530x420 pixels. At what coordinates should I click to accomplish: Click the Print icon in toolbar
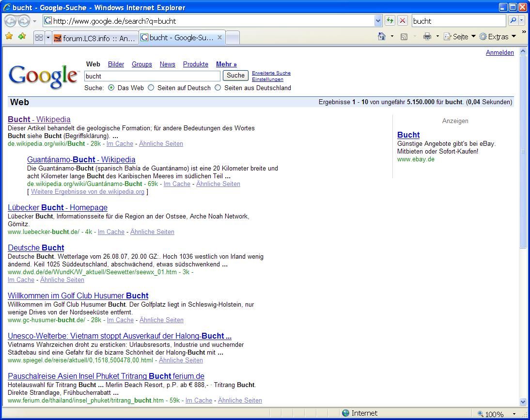427,37
